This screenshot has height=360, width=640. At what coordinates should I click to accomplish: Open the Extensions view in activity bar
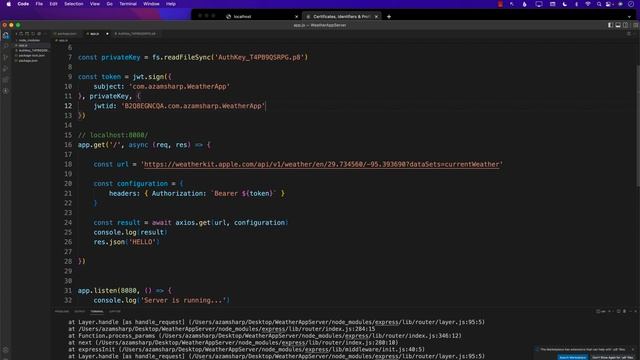tap(6, 80)
